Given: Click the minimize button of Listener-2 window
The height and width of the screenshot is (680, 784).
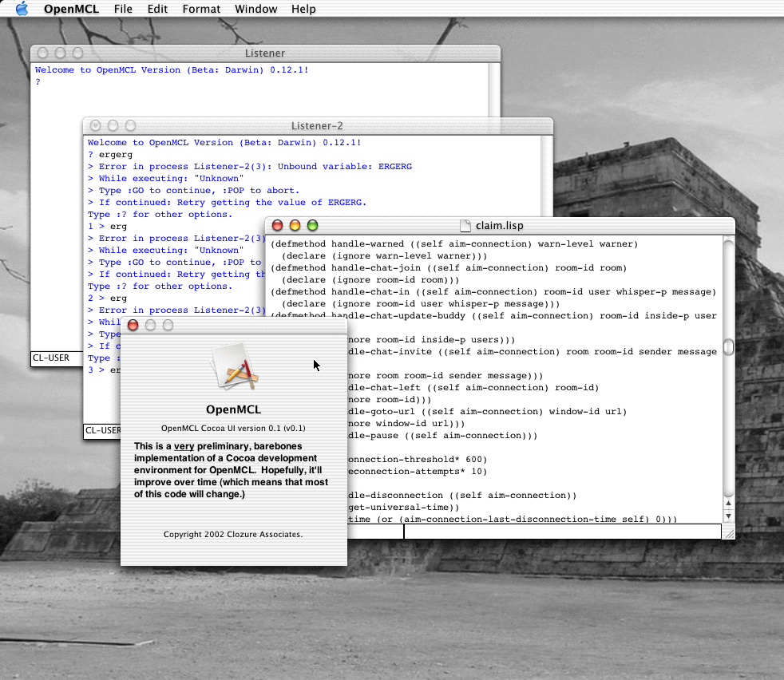Looking at the screenshot, I should pyautogui.click(x=113, y=125).
